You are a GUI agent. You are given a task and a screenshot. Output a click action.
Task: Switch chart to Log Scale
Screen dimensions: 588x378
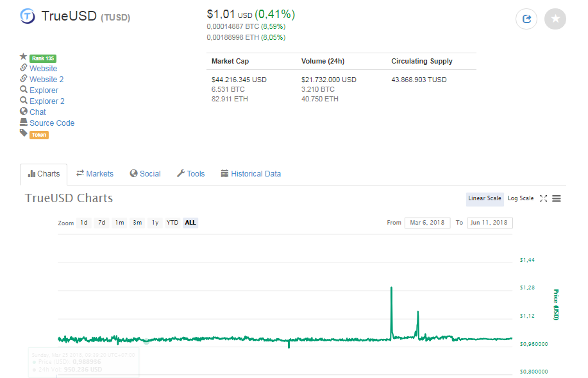[521, 198]
